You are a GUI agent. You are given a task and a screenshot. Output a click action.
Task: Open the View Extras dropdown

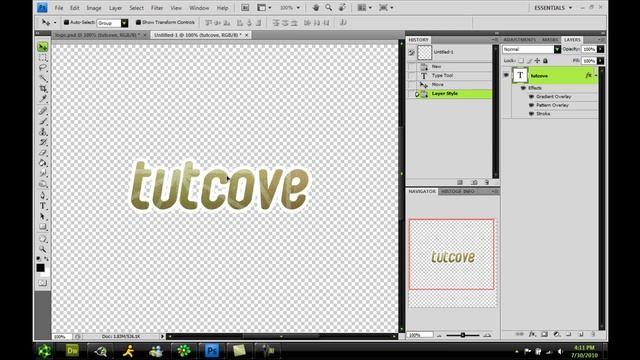pyautogui.click(x=263, y=8)
